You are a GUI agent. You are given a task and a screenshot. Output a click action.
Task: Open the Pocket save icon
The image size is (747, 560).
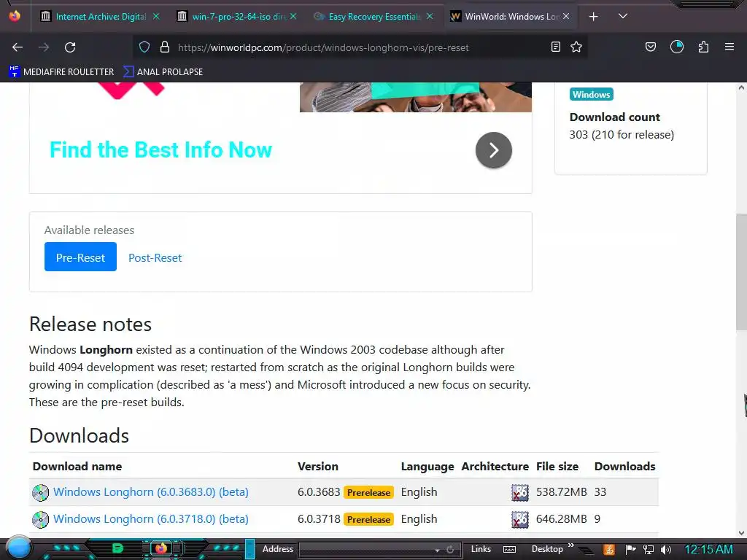coord(650,47)
